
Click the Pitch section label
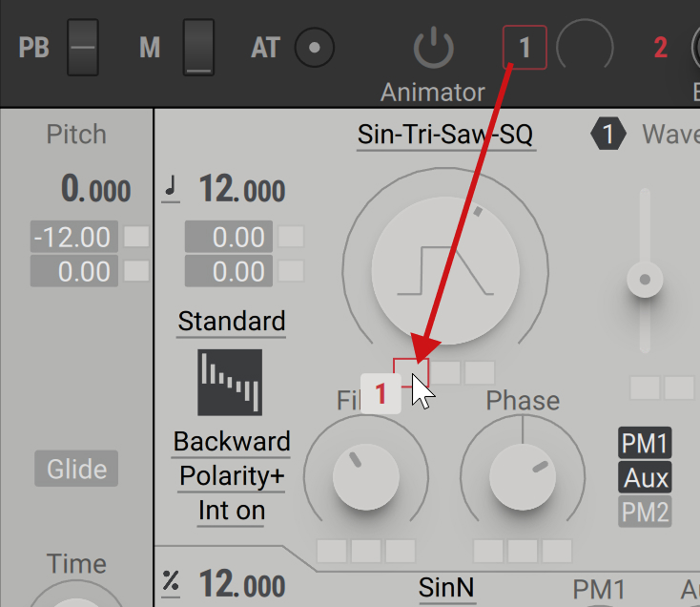76,134
